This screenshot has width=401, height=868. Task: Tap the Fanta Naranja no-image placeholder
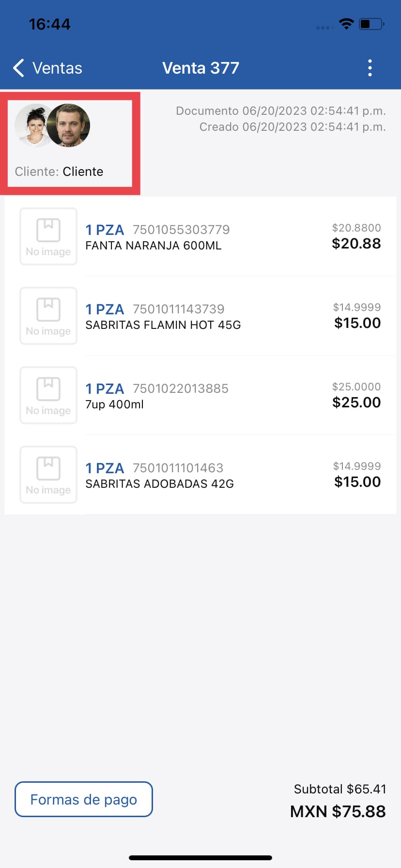pos(48,236)
